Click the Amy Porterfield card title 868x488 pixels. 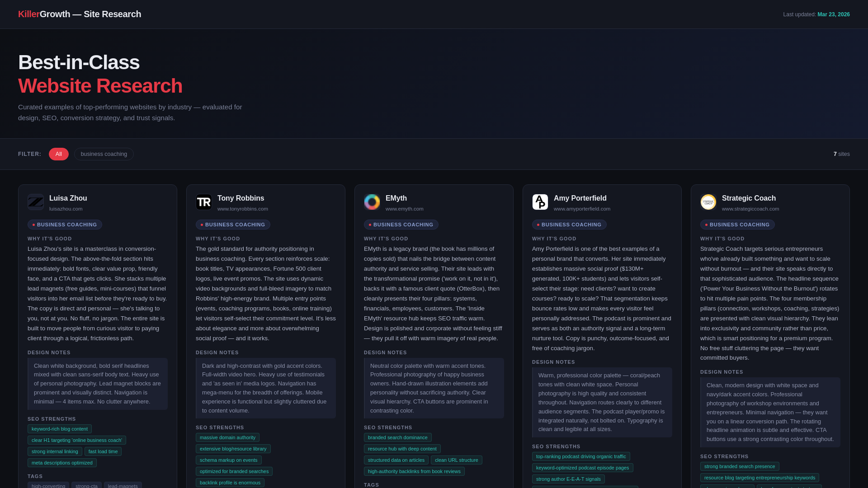point(580,198)
